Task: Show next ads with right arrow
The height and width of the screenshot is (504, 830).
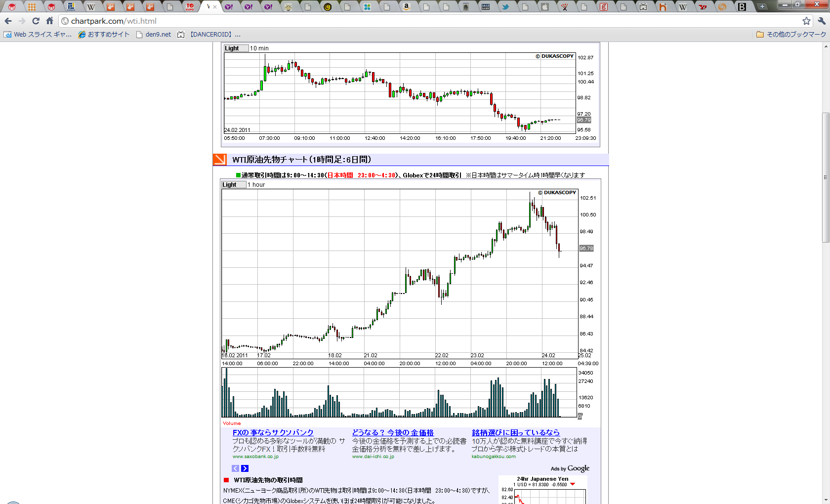Action: click(245, 468)
